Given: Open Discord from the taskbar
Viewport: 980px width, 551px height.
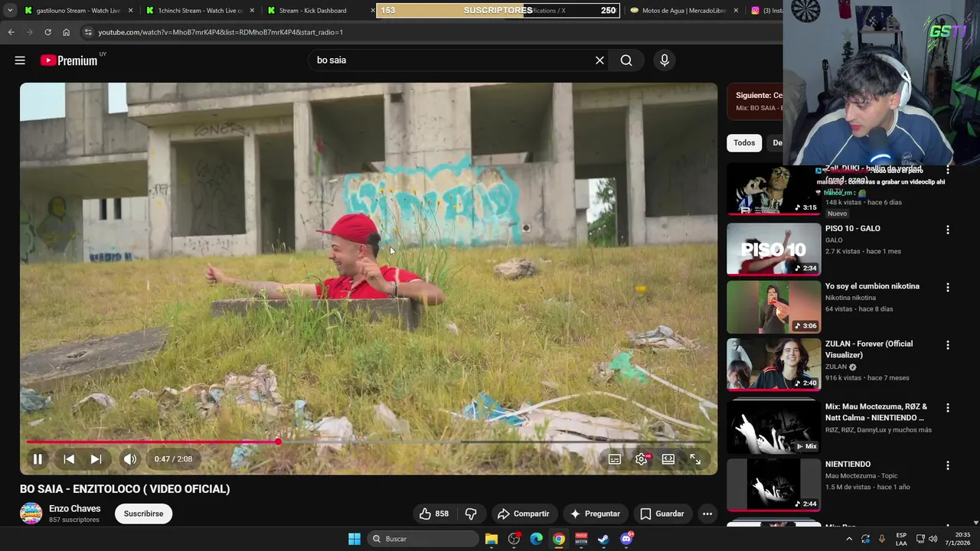Looking at the screenshot, I should (626, 539).
